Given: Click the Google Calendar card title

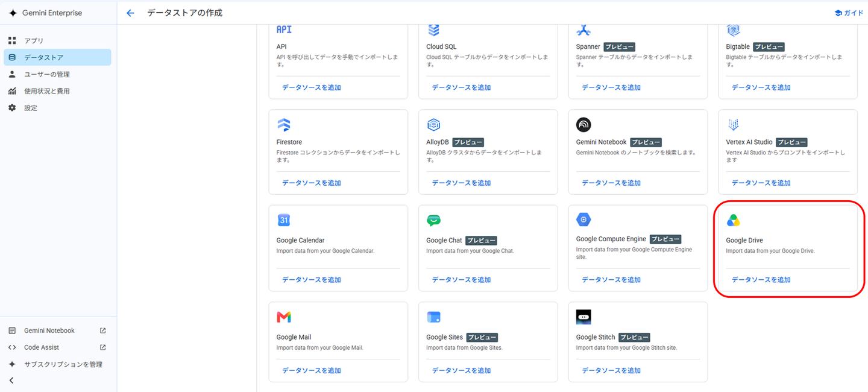Looking at the screenshot, I should point(301,241).
